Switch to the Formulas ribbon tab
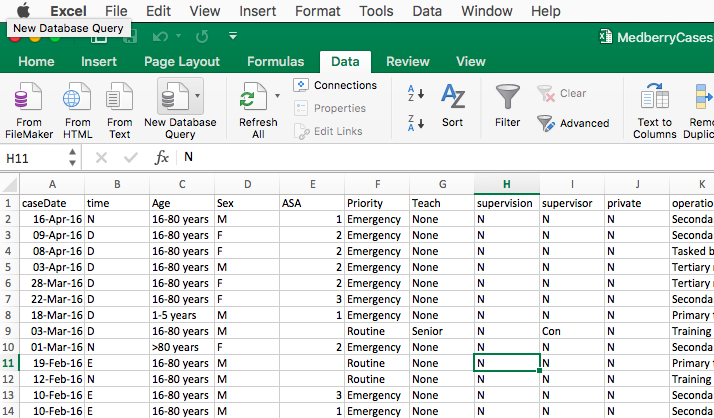This screenshot has height=418, width=714. click(x=275, y=61)
